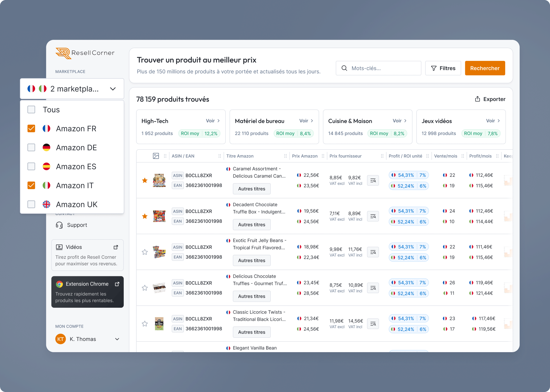
Task: Click the Chrome logo icon
Action: coord(60,284)
